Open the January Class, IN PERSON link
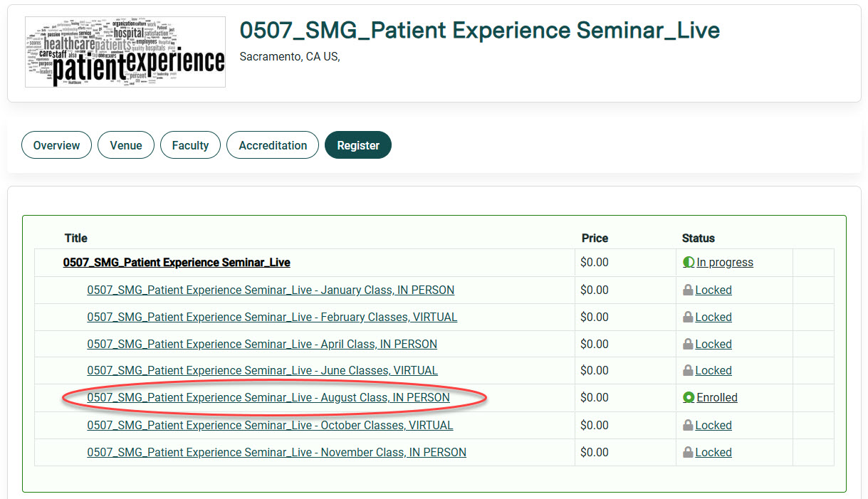The height and width of the screenshot is (499, 868). point(271,290)
